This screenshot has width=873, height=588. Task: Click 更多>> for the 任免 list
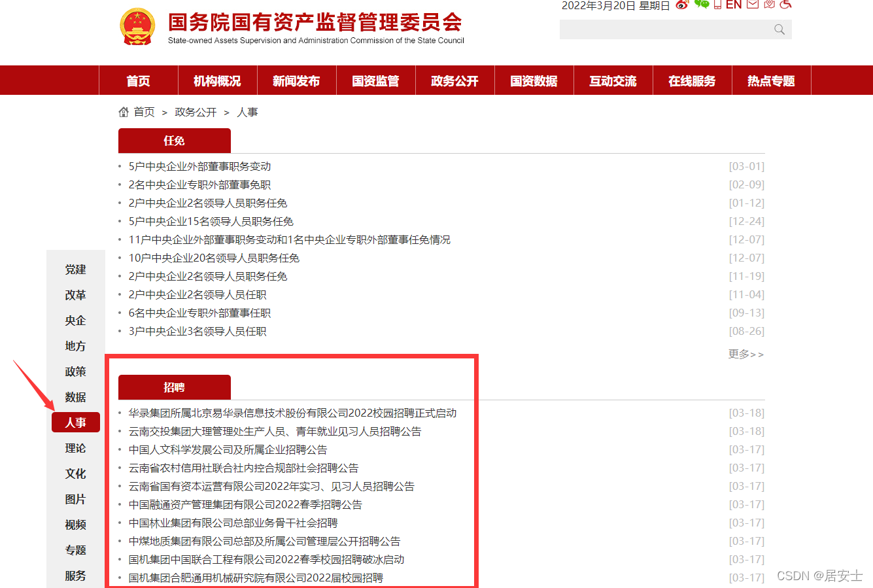pos(746,354)
